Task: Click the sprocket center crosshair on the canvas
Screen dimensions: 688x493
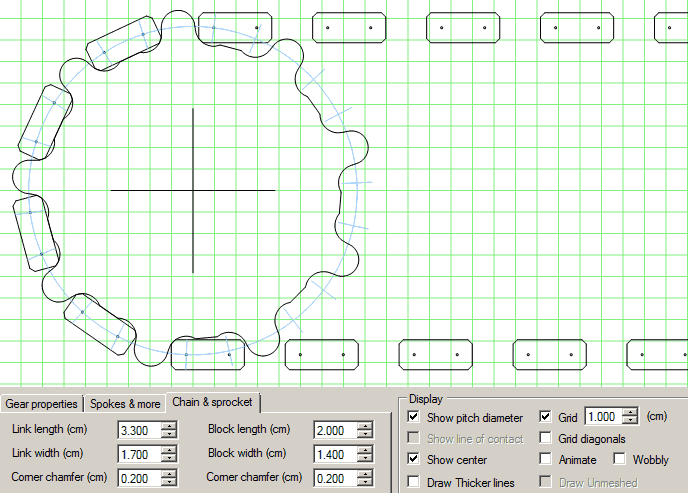Action: [193, 190]
